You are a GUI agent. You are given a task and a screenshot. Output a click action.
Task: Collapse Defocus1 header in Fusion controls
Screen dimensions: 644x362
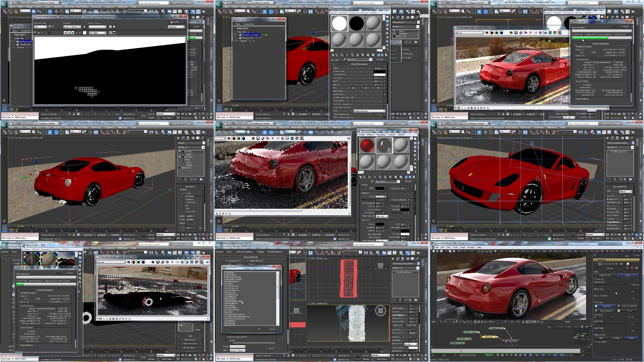(595, 260)
